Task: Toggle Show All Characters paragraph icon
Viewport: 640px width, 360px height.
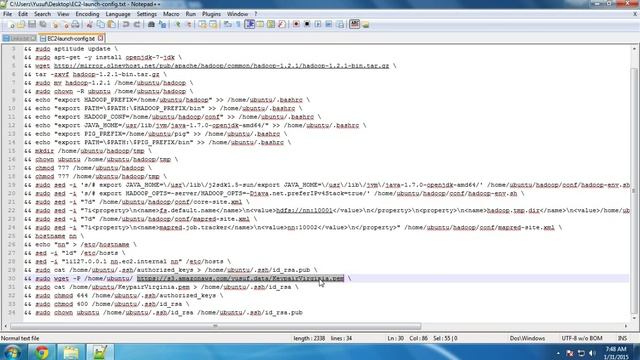Action: [238, 24]
